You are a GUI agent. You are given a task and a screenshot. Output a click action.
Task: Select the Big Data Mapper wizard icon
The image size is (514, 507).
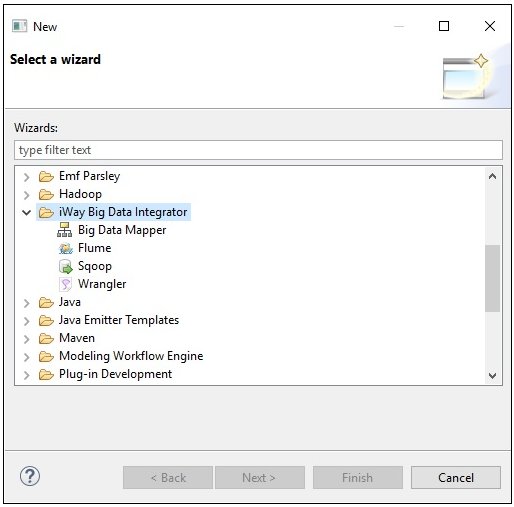pos(64,230)
